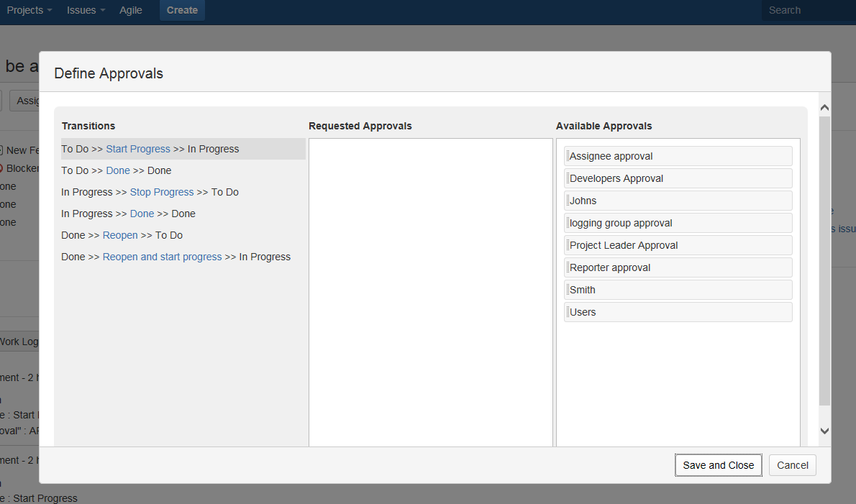This screenshot has width=856, height=504.
Task: Click drag handle of Project Leader Approval
Action: point(568,245)
